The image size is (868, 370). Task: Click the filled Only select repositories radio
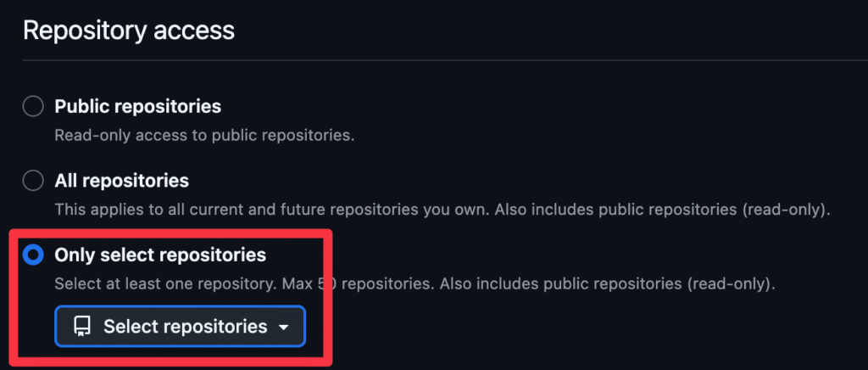point(33,255)
